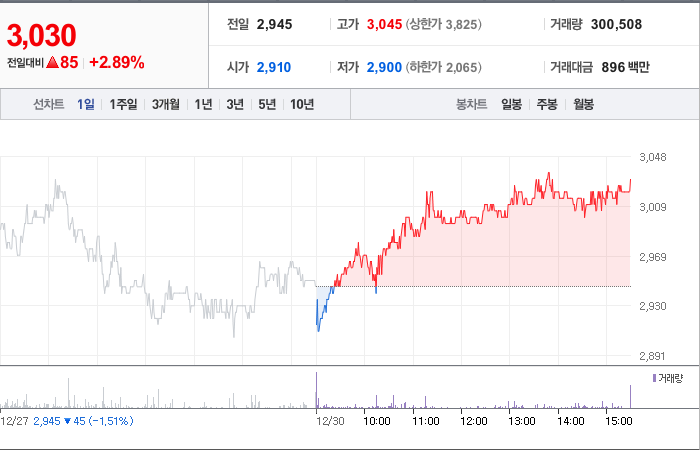Click the purple 거래량 legend marker
This screenshot has height=450, width=700.
pyautogui.click(x=654, y=379)
